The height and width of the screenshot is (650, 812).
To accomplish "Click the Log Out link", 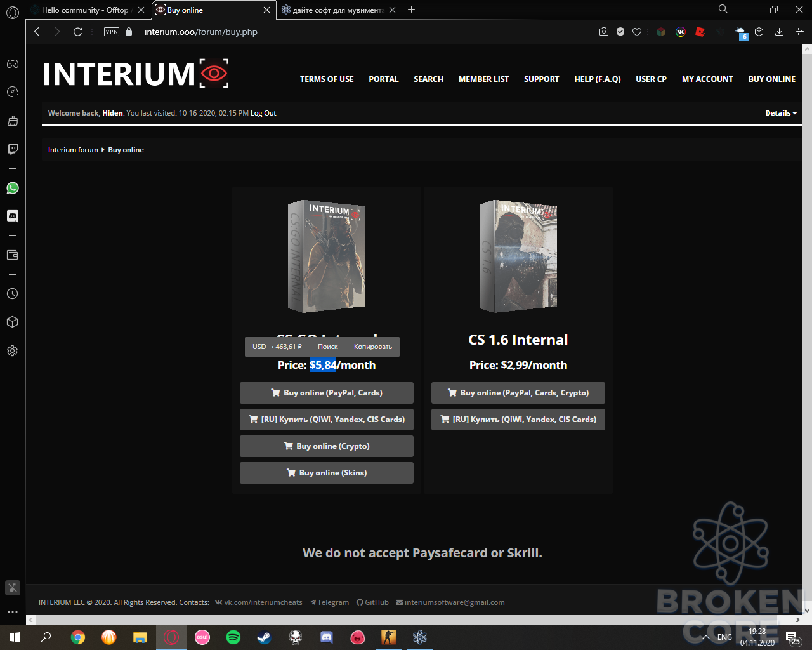I will point(263,113).
